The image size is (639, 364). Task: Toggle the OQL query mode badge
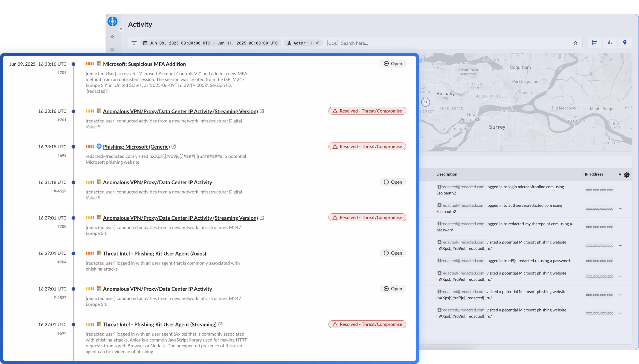click(x=332, y=43)
